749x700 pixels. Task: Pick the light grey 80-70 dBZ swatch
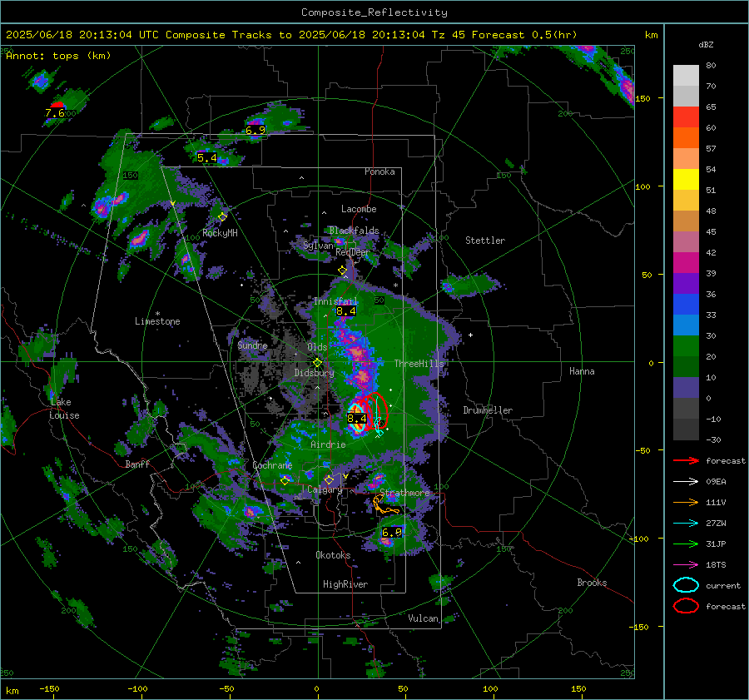coord(686,76)
